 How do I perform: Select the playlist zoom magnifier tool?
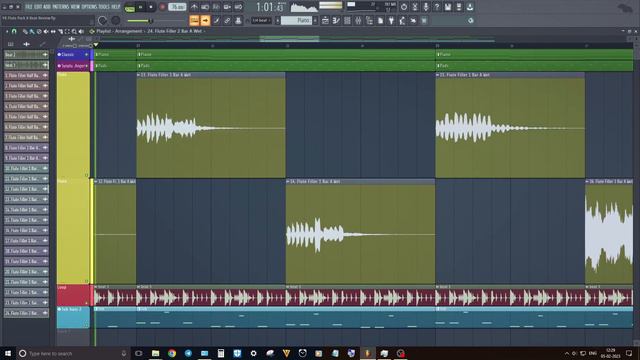point(74,31)
